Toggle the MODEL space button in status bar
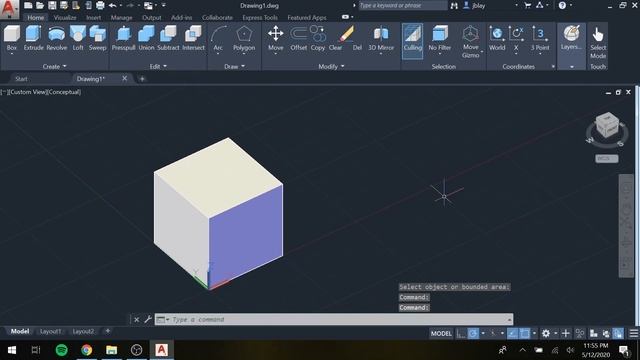This screenshot has width=640, height=360. coord(441,333)
